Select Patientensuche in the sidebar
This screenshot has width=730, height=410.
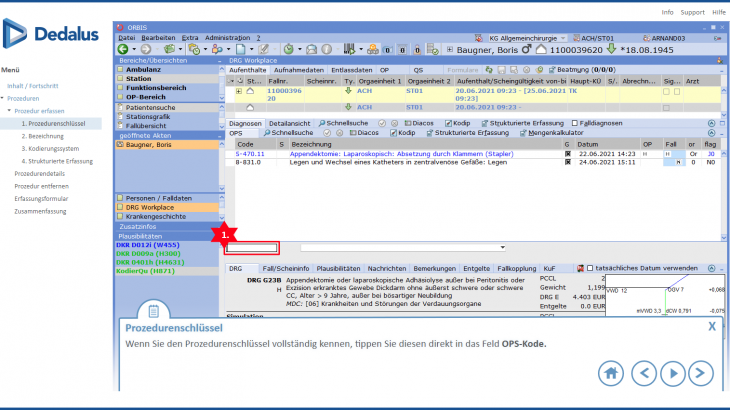click(150, 106)
